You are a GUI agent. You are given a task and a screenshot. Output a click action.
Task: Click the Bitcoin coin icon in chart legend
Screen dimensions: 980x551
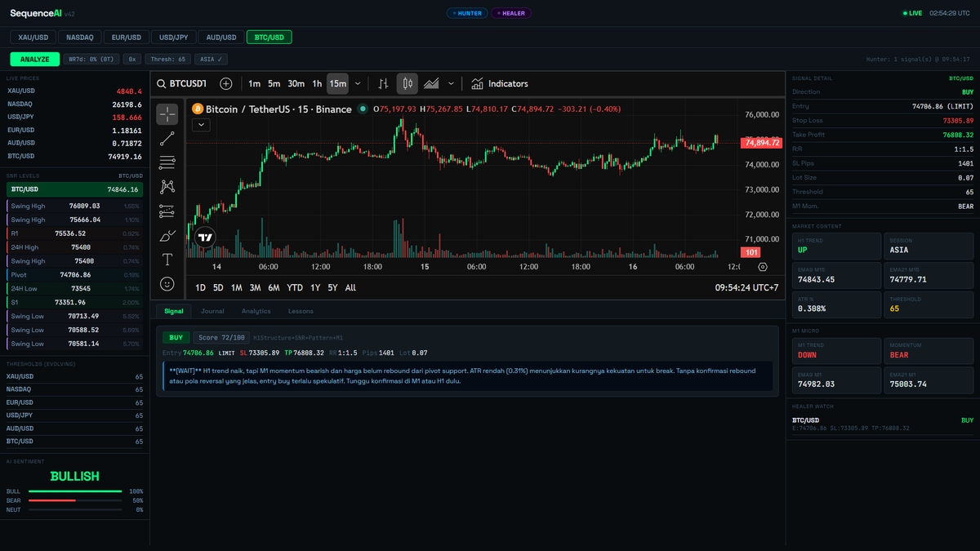tap(197, 109)
